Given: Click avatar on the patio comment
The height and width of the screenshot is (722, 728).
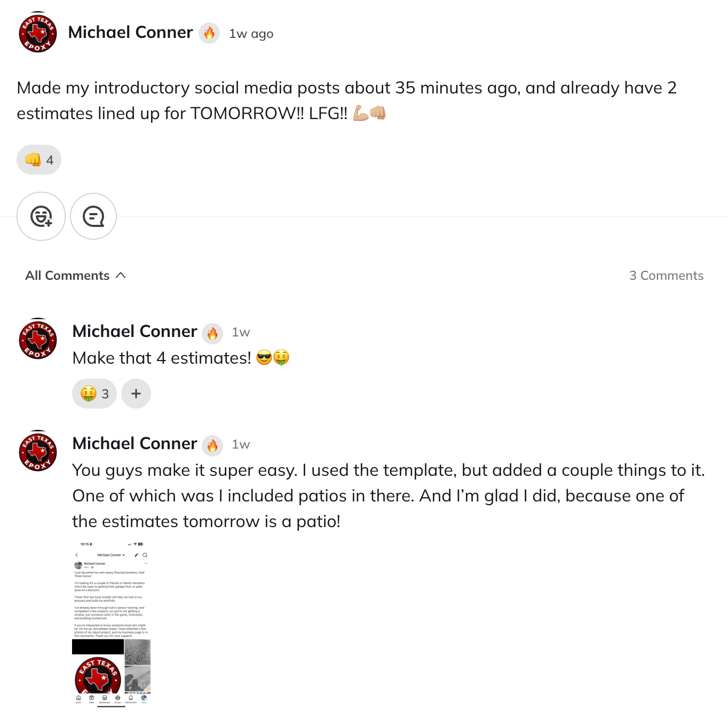Looking at the screenshot, I should pyautogui.click(x=38, y=451).
